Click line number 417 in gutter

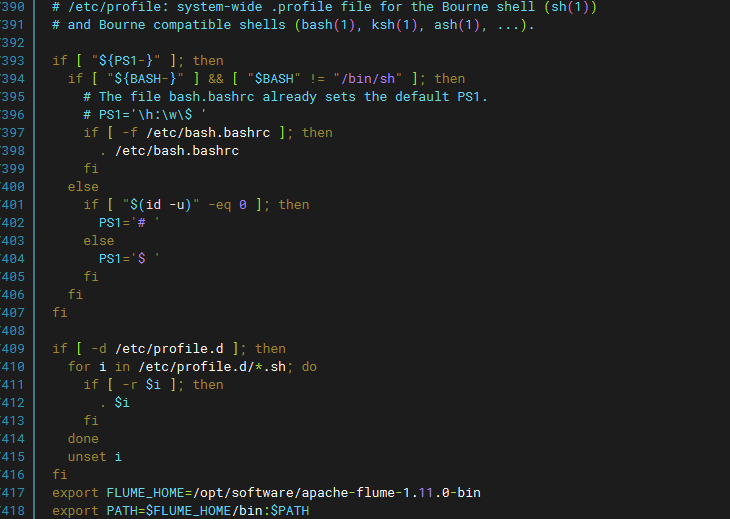pos(13,493)
